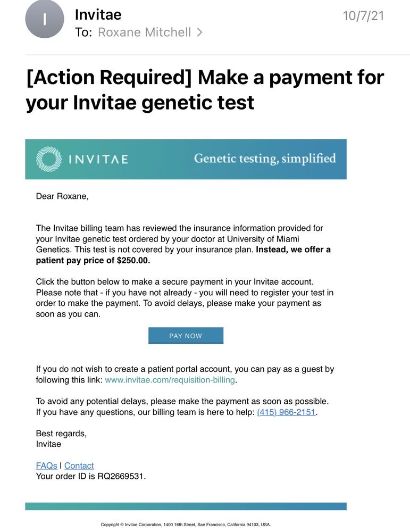The height and width of the screenshot is (532, 410).
Task: Click the "Genetic testing, simplified" tagline
Action: tap(265, 159)
